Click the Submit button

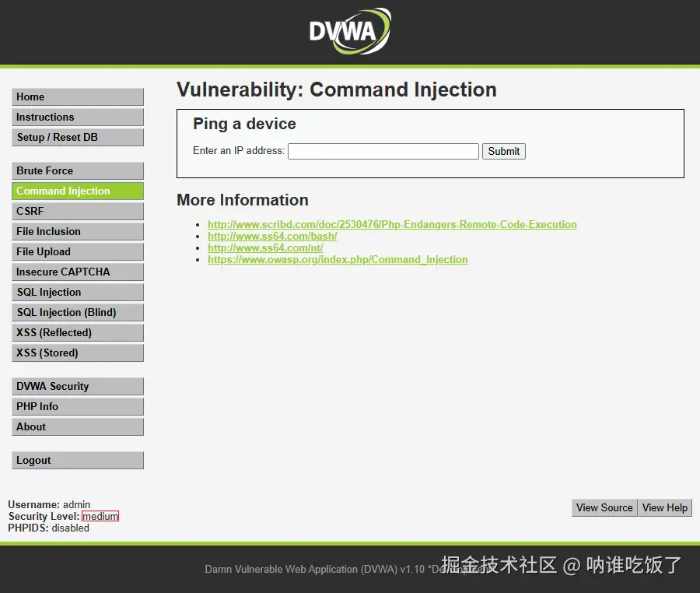click(503, 152)
